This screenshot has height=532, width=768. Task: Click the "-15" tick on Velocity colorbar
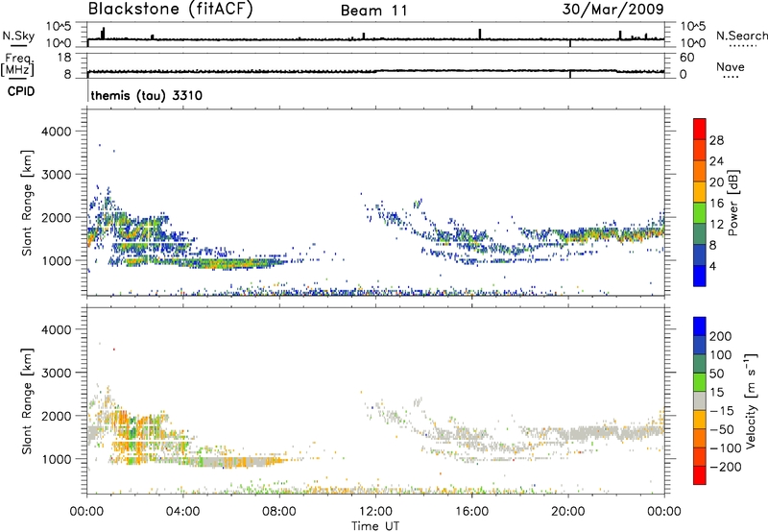[x=722, y=411]
